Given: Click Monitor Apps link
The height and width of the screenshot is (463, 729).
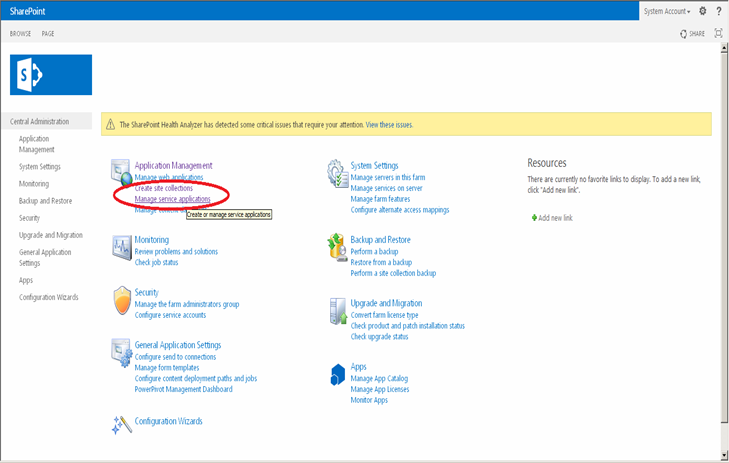Looking at the screenshot, I should [x=369, y=400].
